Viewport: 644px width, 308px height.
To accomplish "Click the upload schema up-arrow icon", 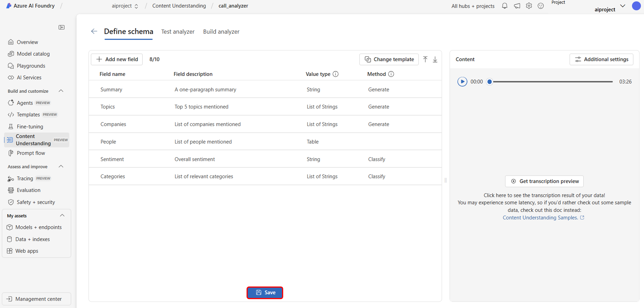I will click(425, 59).
